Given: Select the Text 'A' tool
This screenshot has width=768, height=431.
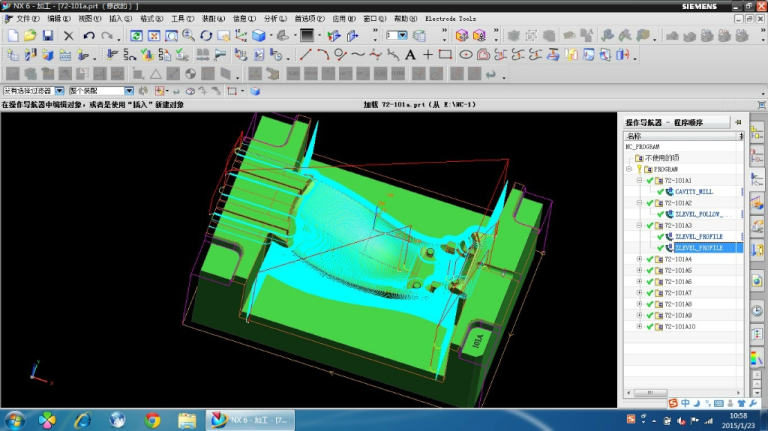Looking at the screenshot, I should (x=410, y=55).
